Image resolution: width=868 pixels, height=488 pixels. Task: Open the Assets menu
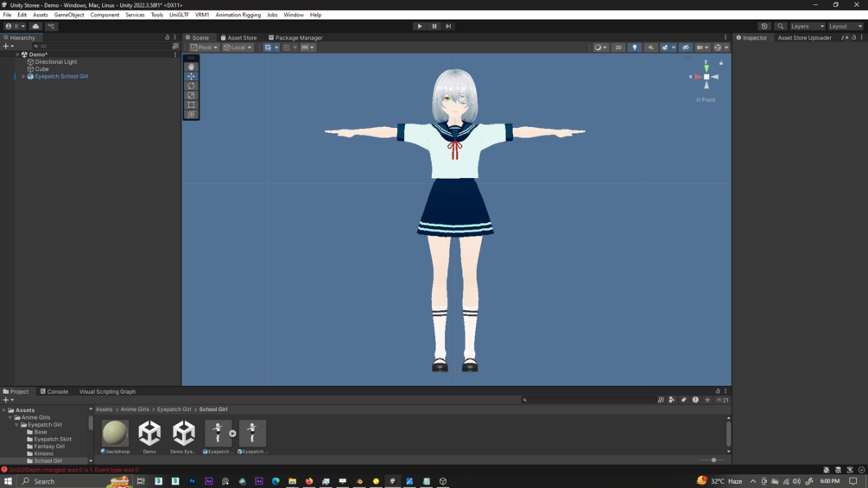(x=40, y=15)
